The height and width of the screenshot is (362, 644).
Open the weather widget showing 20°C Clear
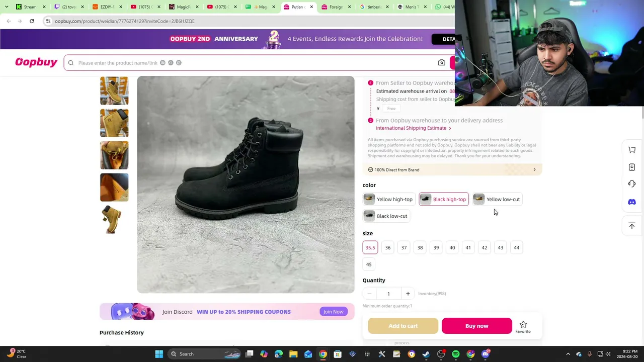coord(16,354)
